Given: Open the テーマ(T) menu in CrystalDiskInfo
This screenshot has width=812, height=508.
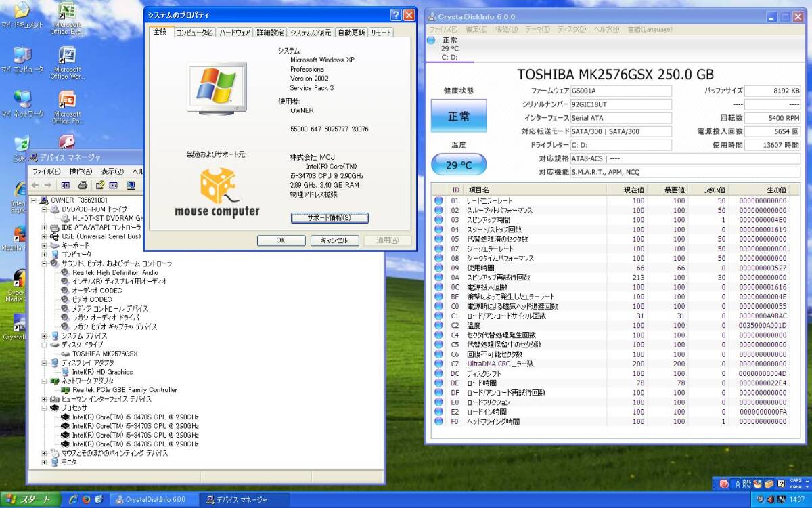Looking at the screenshot, I should [x=538, y=30].
